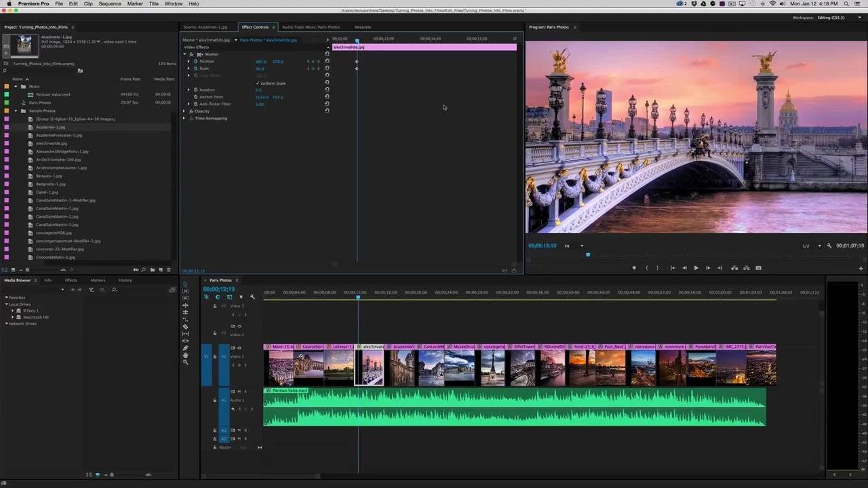The width and height of the screenshot is (868, 488).
Task: Reset the Position parameter in Effect Controls
Action: [327, 62]
